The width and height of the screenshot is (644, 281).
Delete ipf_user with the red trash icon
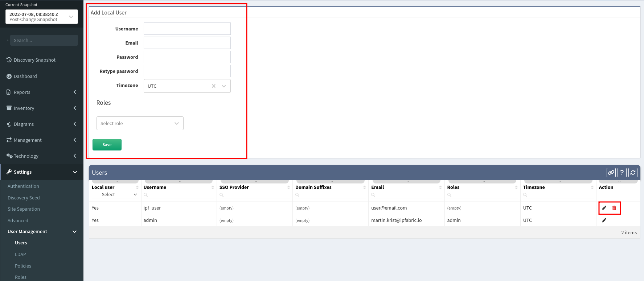[614, 208]
